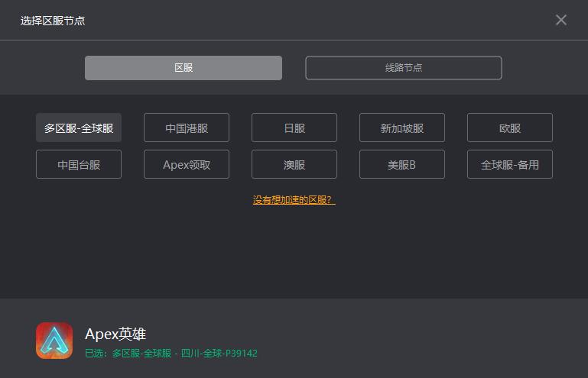Choose 中国台服 server region
Viewport: 588px width, 378px height.
pyautogui.click(x=79, y=165)
